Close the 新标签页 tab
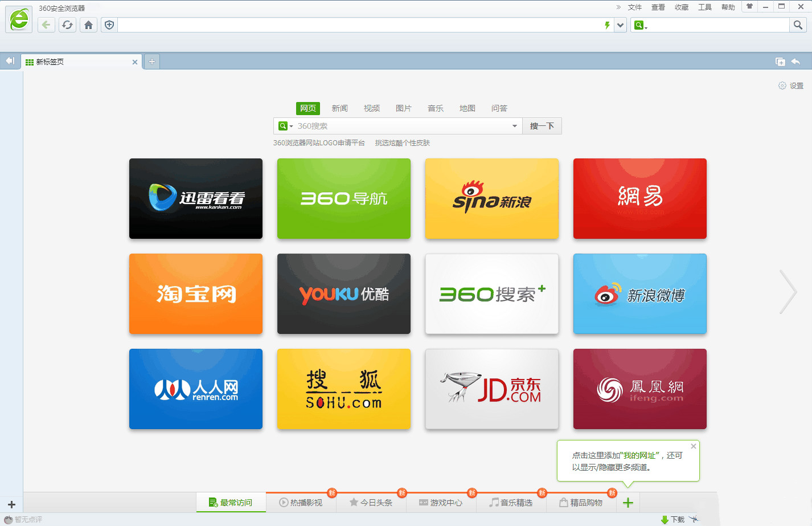The width and height of the screenshot is (812, 526). click(135, 62)
